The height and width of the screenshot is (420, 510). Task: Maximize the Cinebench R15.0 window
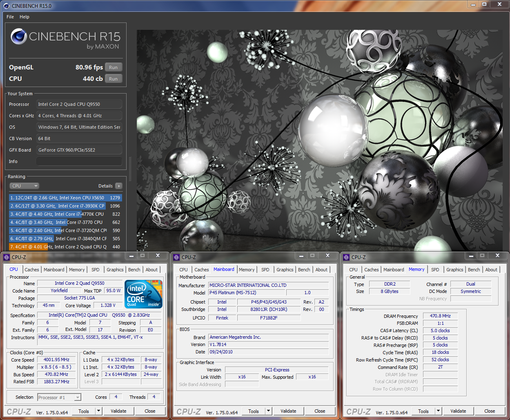(484, 4)
